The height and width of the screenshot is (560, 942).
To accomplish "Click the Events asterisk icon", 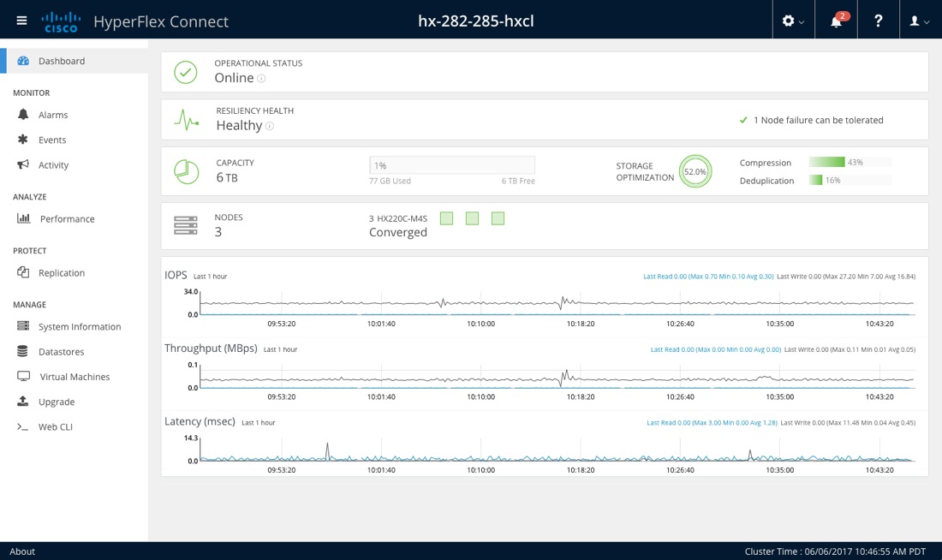I will pyautogui.click(x=23, y=140).
